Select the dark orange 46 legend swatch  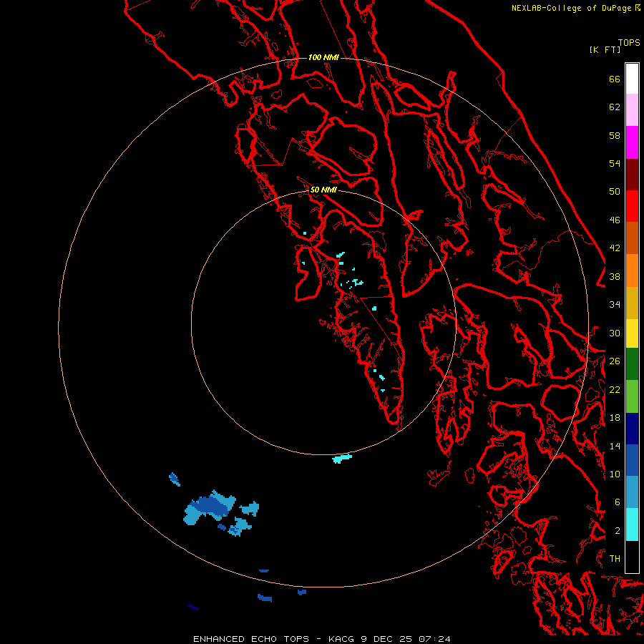pos(632,238)
